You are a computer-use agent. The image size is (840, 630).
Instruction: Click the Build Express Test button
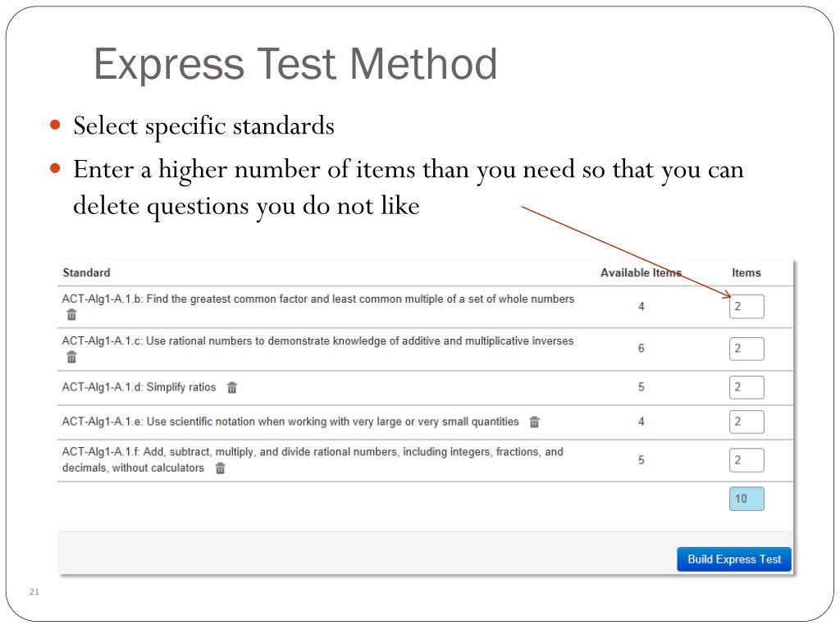point(734,559)
